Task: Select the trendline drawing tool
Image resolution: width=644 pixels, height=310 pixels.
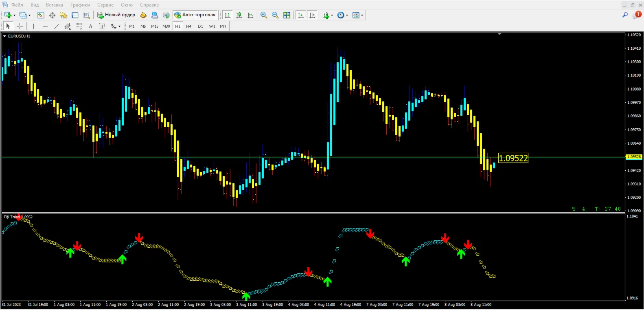Action: point(56,26)
